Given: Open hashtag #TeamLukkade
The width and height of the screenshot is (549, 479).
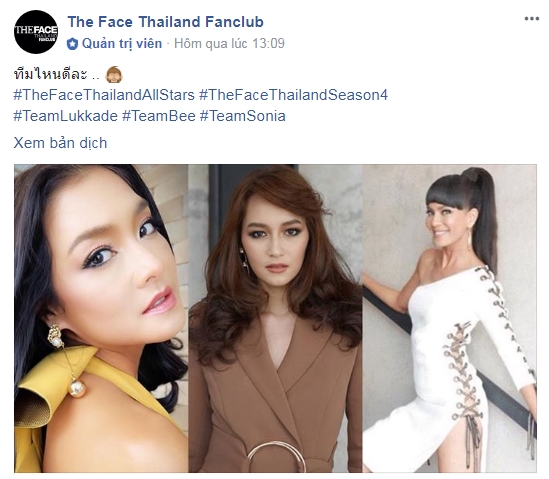Looking at the screenshot, I should point(65,116).
